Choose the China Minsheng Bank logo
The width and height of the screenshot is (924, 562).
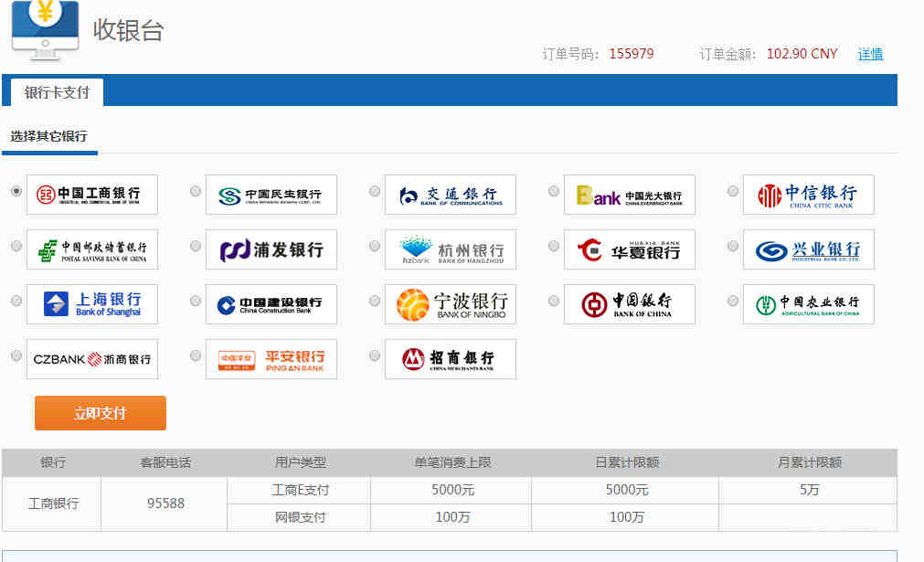271,195
